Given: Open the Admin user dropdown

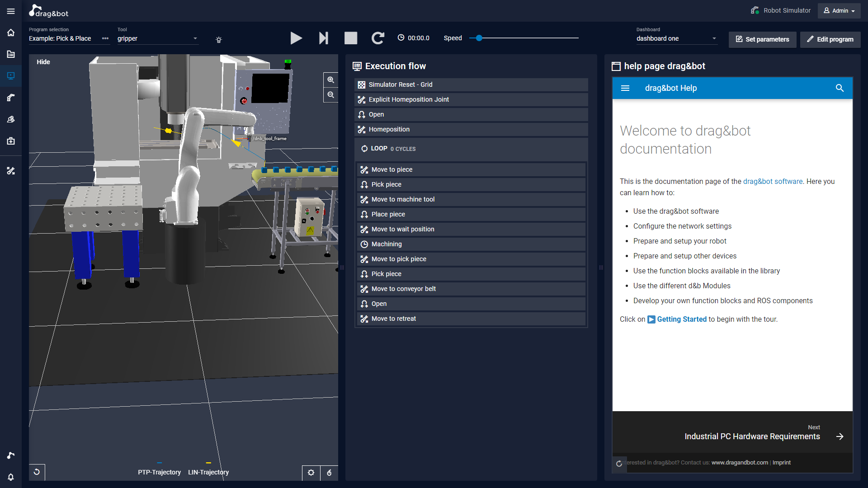Looking at the screenshot, I should (x=839, y=11).
